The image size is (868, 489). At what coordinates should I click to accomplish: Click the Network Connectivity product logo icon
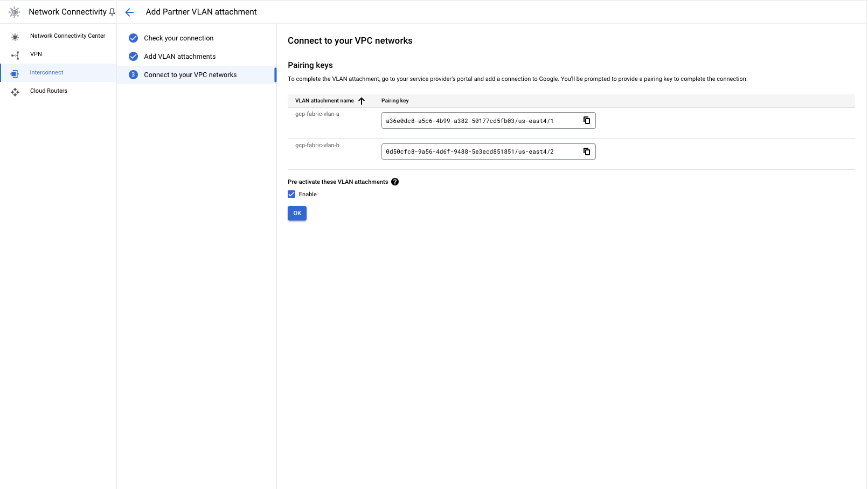coord(15,12)
